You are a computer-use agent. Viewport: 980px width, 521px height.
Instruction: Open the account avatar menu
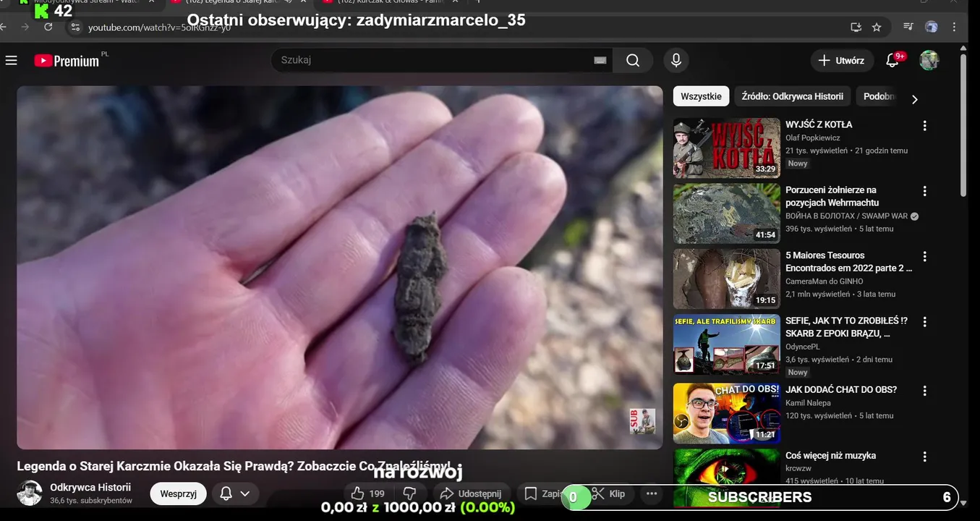tap(929, 60)
